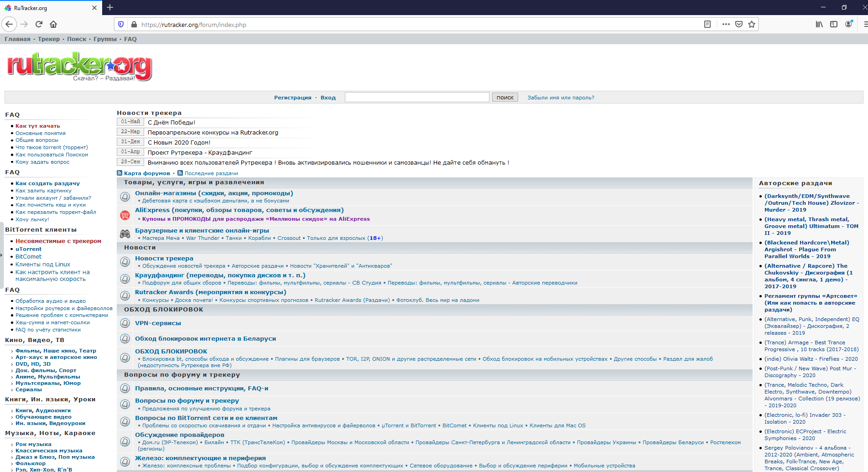Open Обход блокировок интернета в Беларуси forum
The image size is (868, 472).
205,339
